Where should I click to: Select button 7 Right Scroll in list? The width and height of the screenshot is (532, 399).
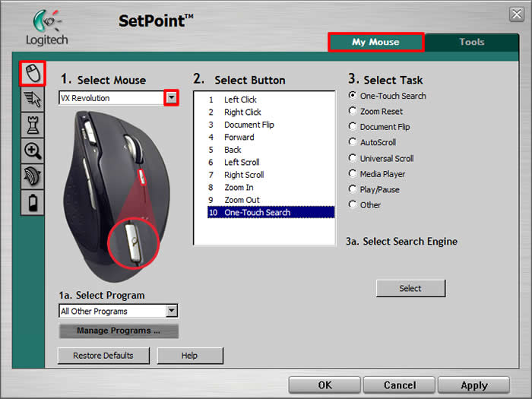click(x=271, y=175)
